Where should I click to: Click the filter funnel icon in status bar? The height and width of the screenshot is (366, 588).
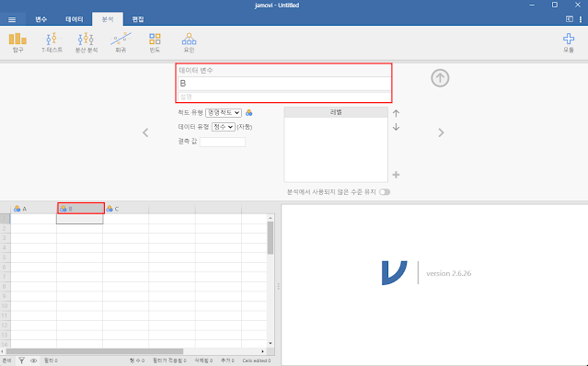point(22,360)
